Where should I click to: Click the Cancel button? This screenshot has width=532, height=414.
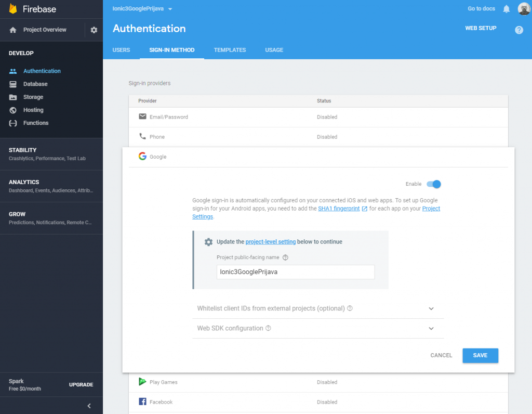coord(441,355)
